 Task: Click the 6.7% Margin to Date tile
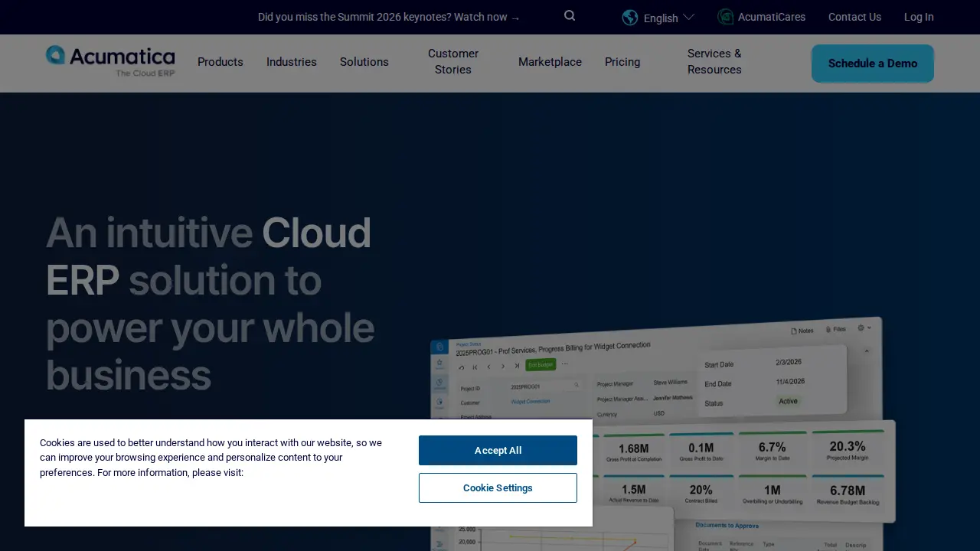[x=772, y=449]
